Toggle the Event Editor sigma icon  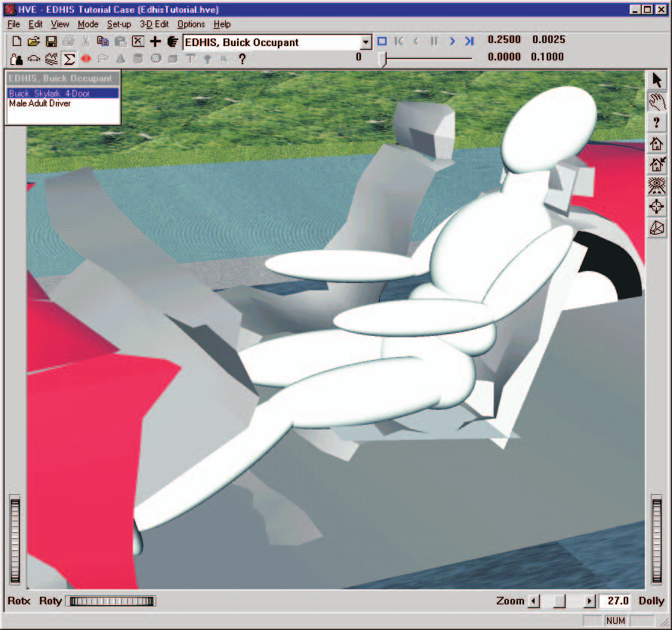(x=69, y=59)
